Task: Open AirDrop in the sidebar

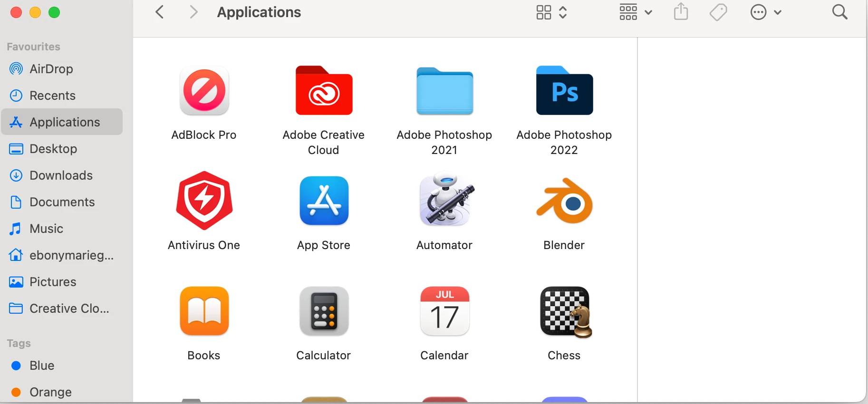Action: tap(62, 69)
